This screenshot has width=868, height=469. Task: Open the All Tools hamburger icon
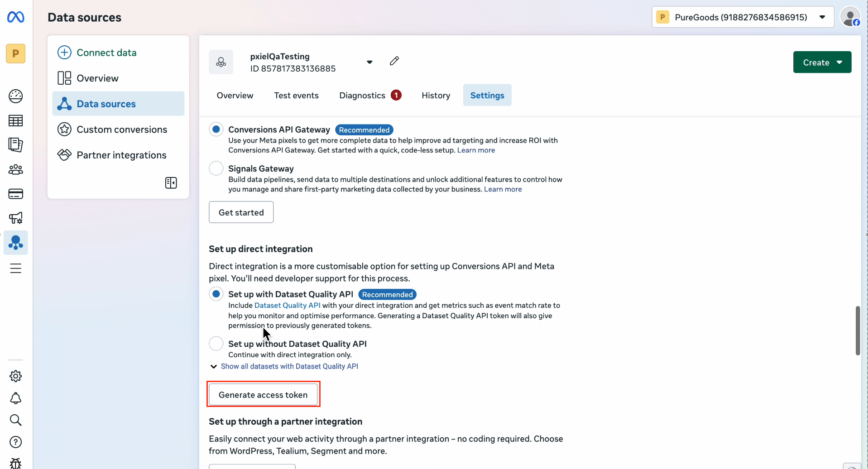click(x=15, y=268)
